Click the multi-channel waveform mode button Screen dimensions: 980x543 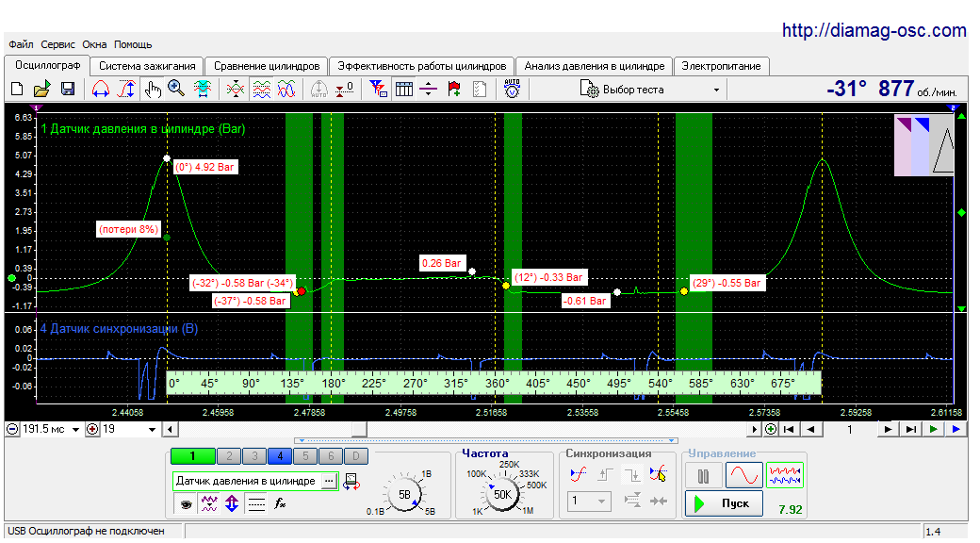pyautogui.click(x=784, y=476)
